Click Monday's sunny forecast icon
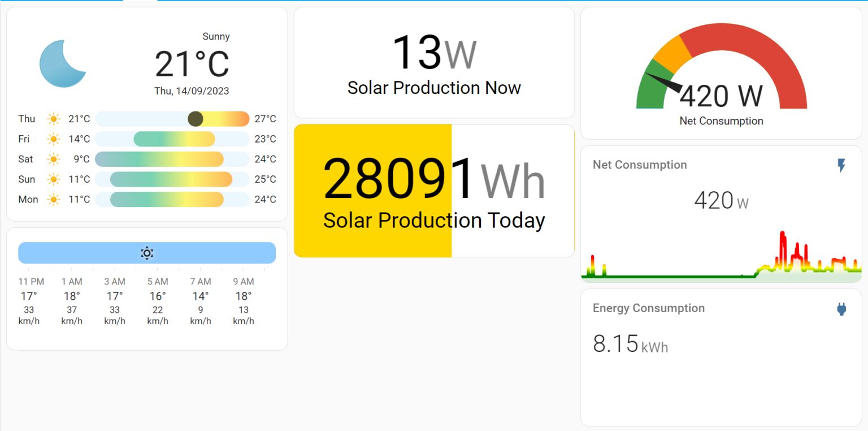 point(54,199)
